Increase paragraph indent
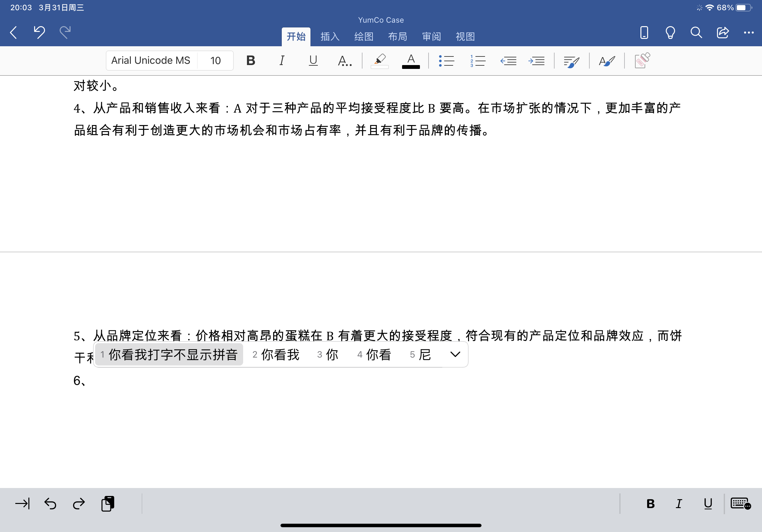762x532 pixels. click(x=536, y=61)
